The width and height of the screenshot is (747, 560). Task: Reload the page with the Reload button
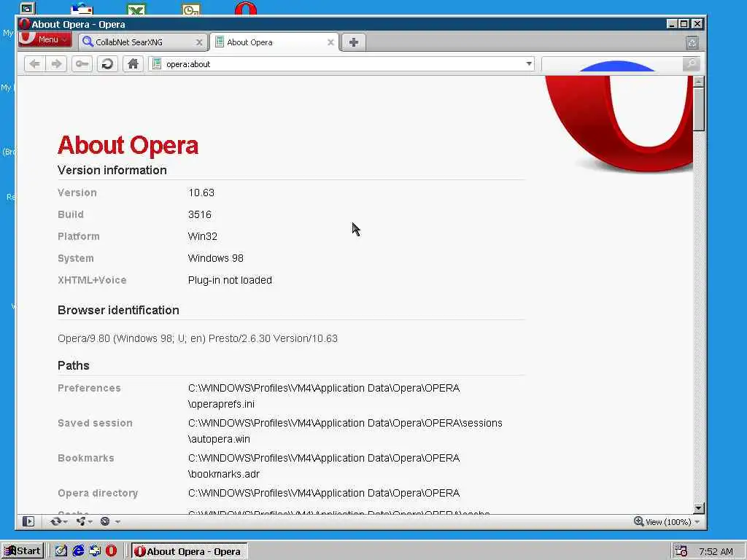108,64
